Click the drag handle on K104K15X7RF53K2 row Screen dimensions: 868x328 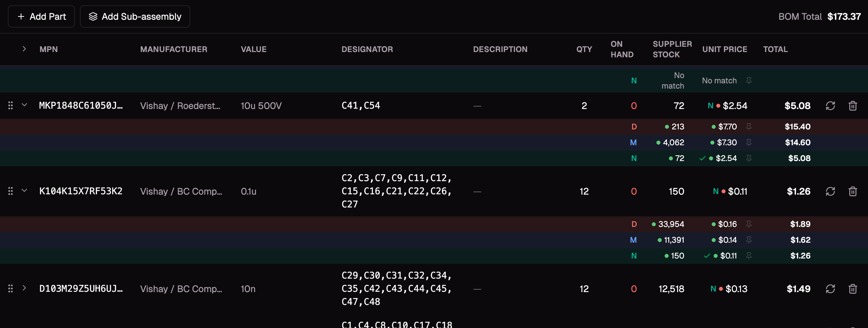click(x=10, y=191)
